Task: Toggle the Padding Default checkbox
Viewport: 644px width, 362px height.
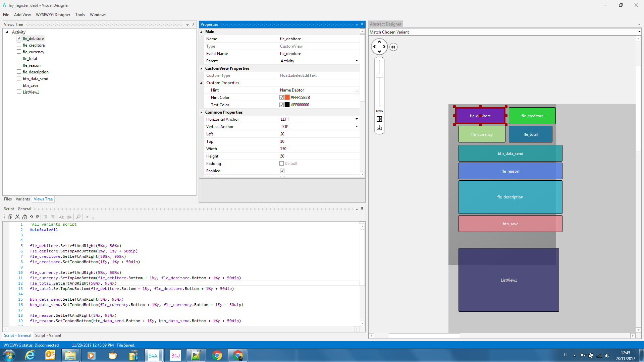Action: pos(282,164)
